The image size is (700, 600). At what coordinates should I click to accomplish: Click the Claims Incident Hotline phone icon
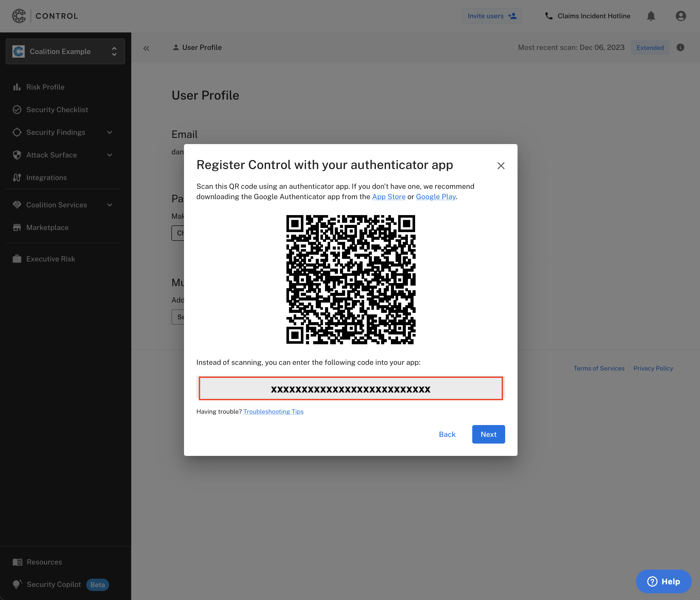point(549,16)
